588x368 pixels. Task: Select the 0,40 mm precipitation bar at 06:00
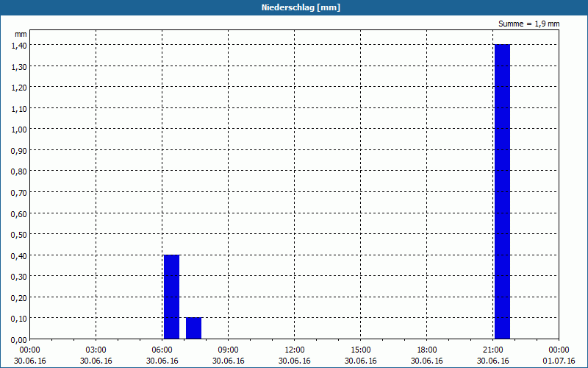point(171,297)
